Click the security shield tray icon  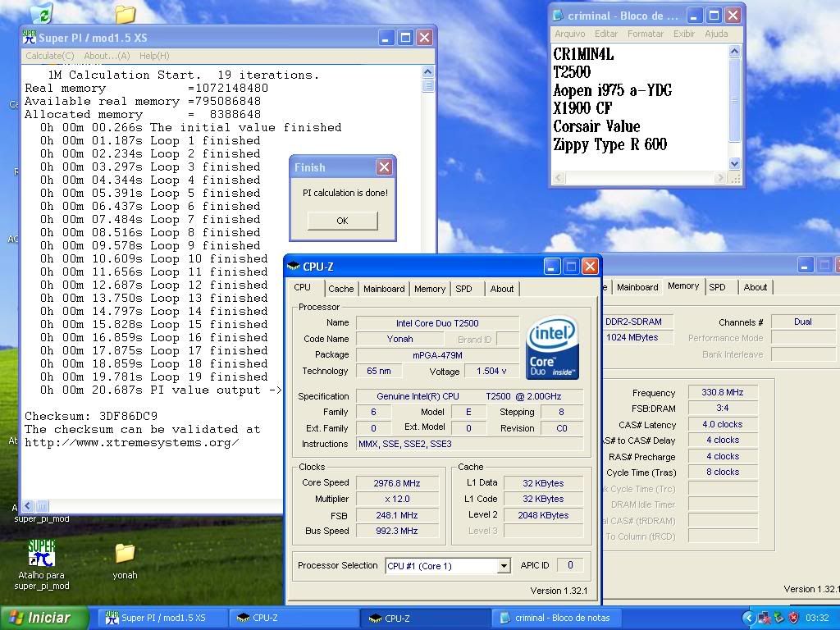[794, 618]
